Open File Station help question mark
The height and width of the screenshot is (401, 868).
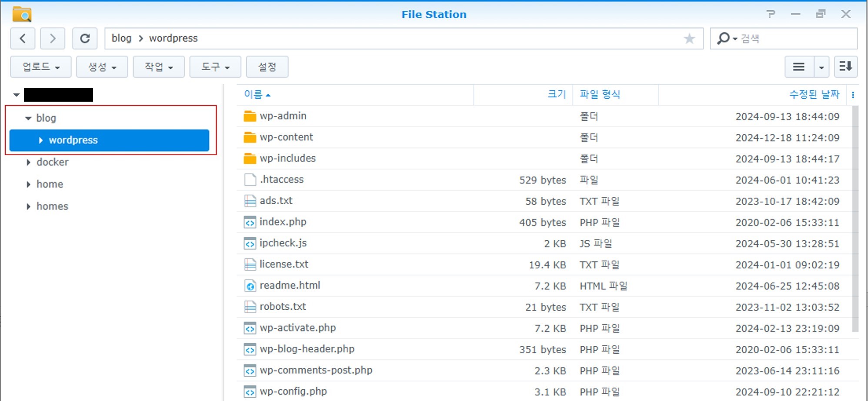pos(771,14)
